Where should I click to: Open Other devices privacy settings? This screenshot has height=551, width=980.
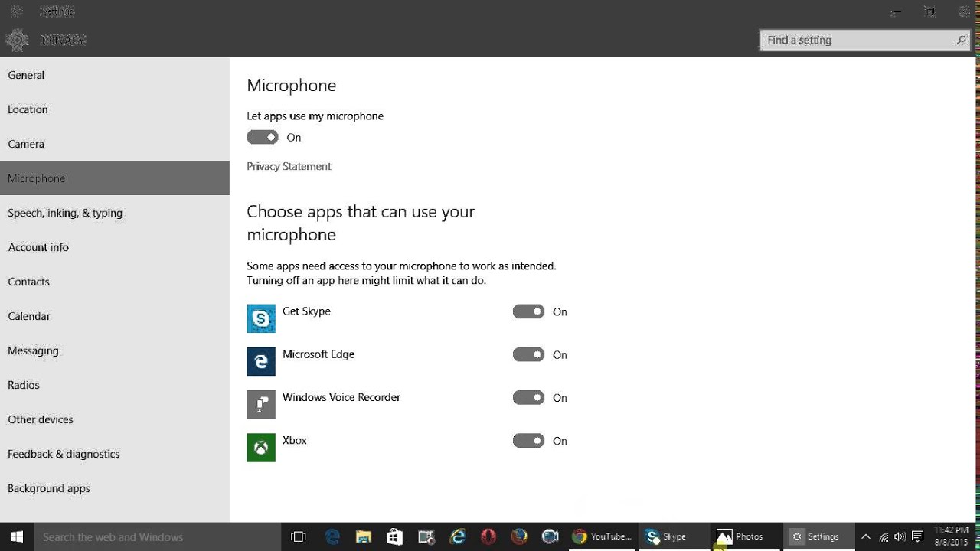coord(115,419)
